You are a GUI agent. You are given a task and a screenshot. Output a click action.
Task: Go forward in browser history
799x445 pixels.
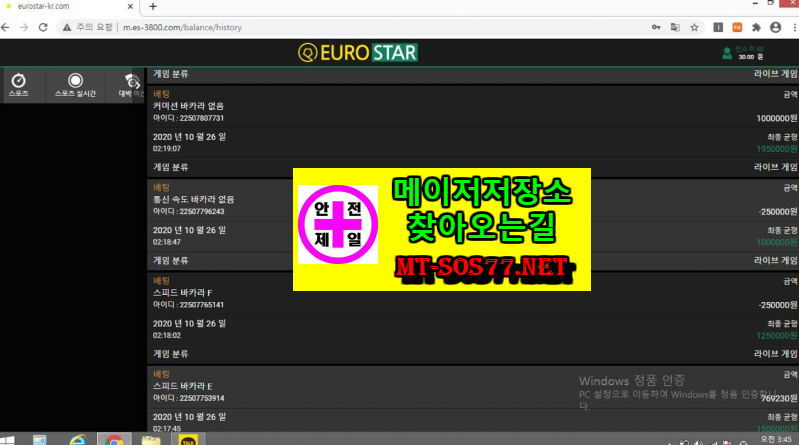tap(24, 28)
